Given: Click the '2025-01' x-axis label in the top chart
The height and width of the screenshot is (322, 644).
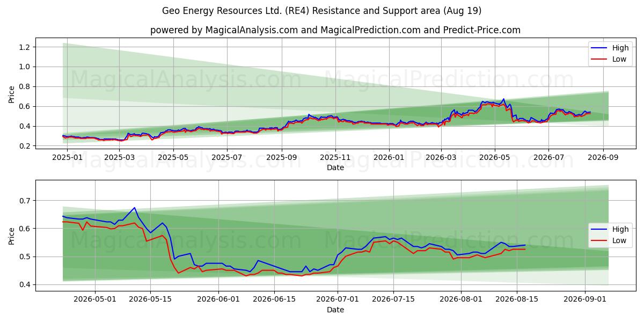Looking at the screenshot, I should [x=68, y=158].
